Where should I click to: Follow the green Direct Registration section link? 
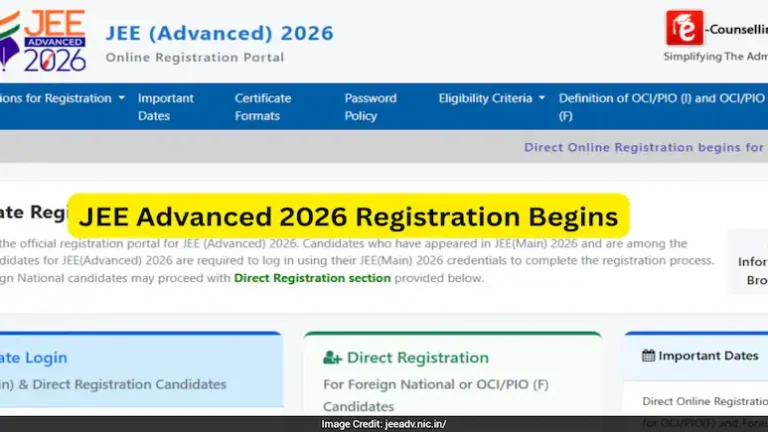pyautogui.click(x=312, y=278)
